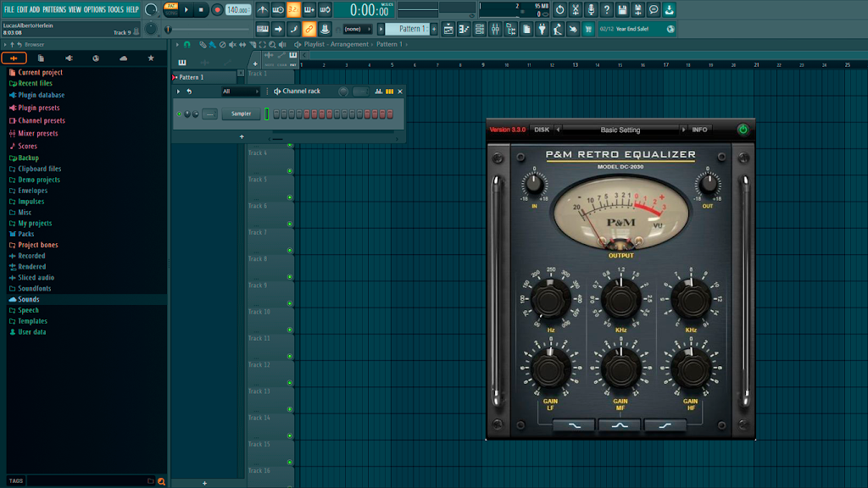The image size is (868, 488).
Task: Open the FILE menu
Action: pos(8,9)
